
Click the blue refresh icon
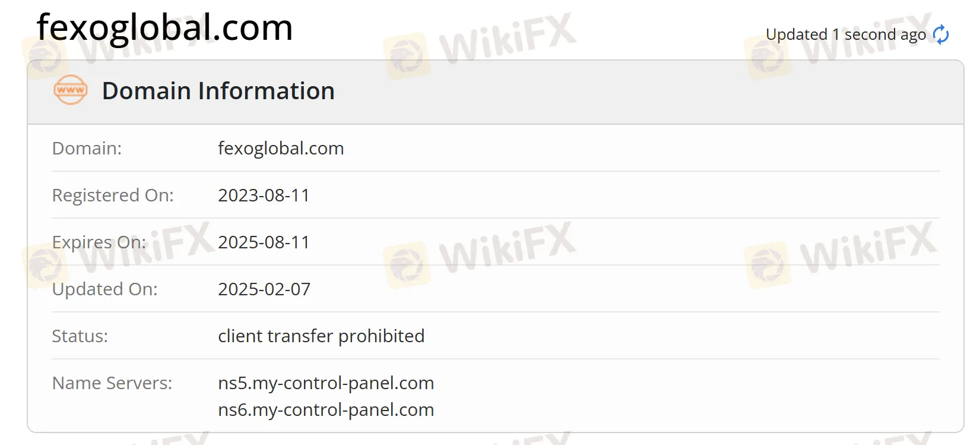click(x=941, y=35)
